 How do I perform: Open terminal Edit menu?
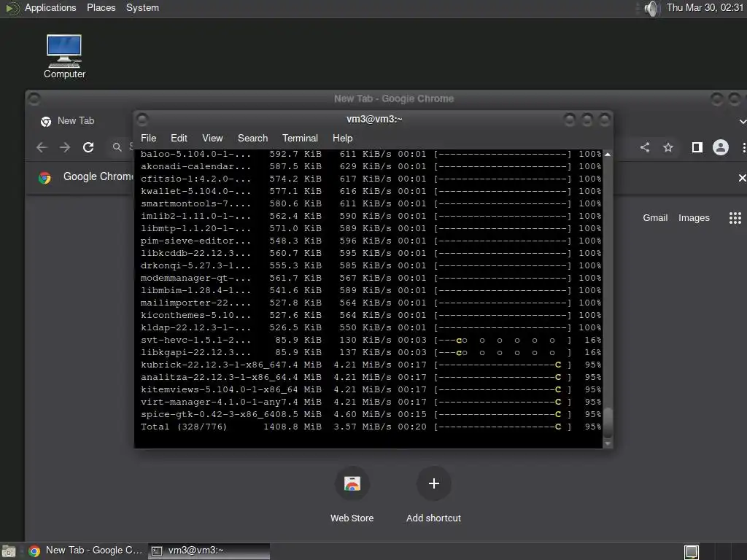coord(179,138)
